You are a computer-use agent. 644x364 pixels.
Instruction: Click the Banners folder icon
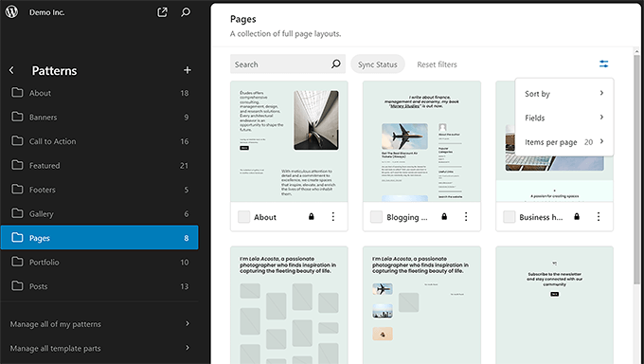[x=17, y=117]
